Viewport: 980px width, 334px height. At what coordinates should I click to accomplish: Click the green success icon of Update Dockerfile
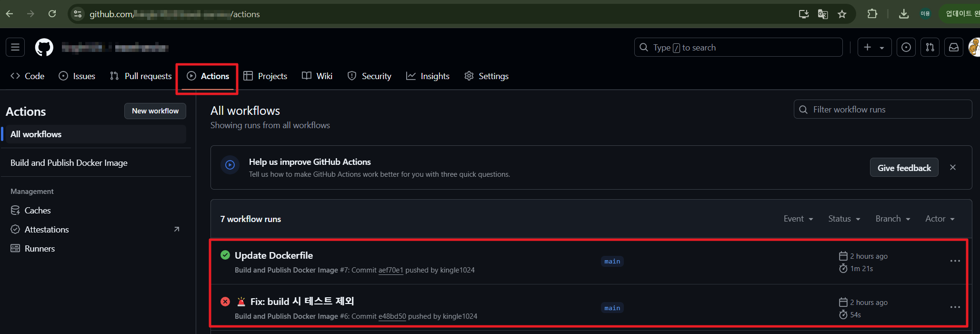pyautogui.click(x=225, y=255)
